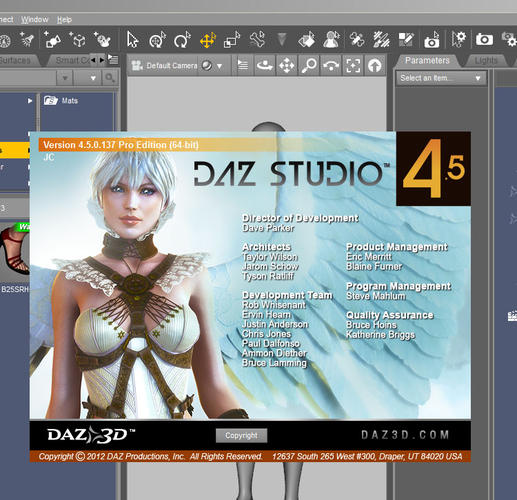The image size is (517, 500).
Task: Open the left pane options menu icon
Action: click(x=113, y=60)
